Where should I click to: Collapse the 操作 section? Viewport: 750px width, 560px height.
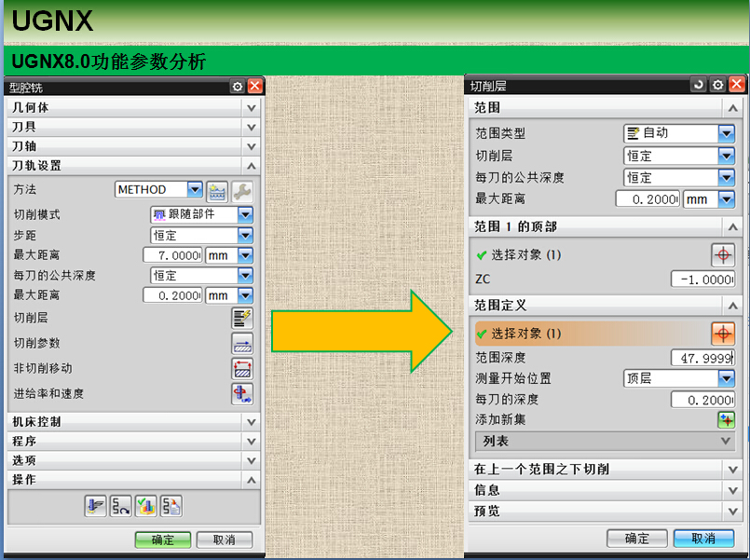252,480
